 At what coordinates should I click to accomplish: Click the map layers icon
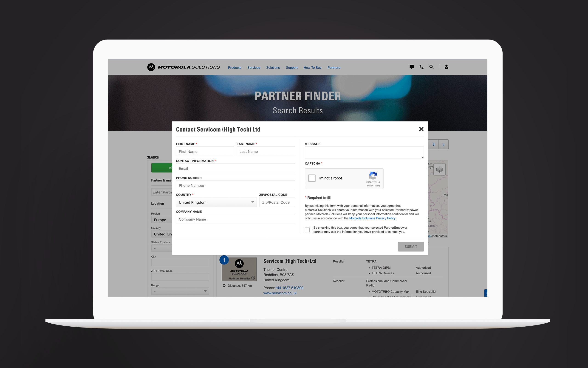[x=439, y=170]
